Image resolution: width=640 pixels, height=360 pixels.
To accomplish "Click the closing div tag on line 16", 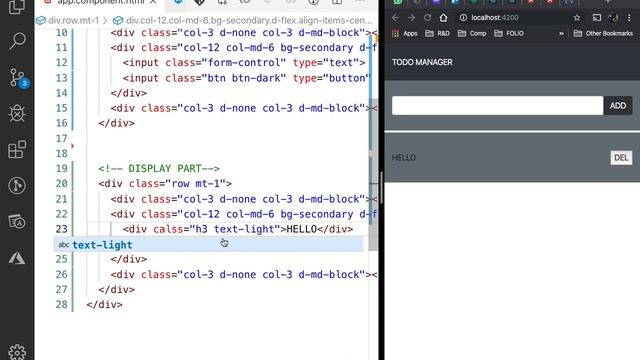I will 116,123.
